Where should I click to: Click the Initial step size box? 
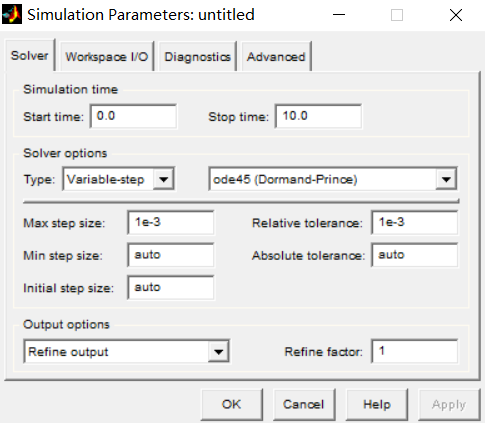coord(171,287)
